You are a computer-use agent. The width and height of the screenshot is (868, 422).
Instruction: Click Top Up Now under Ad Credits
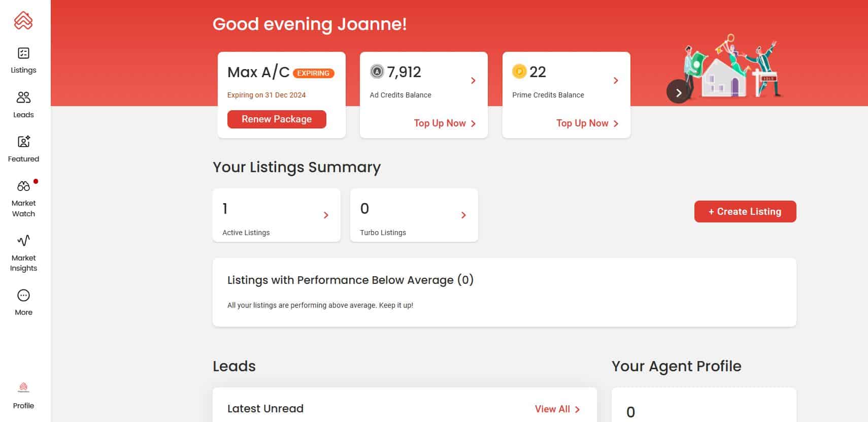pos(445,123)
